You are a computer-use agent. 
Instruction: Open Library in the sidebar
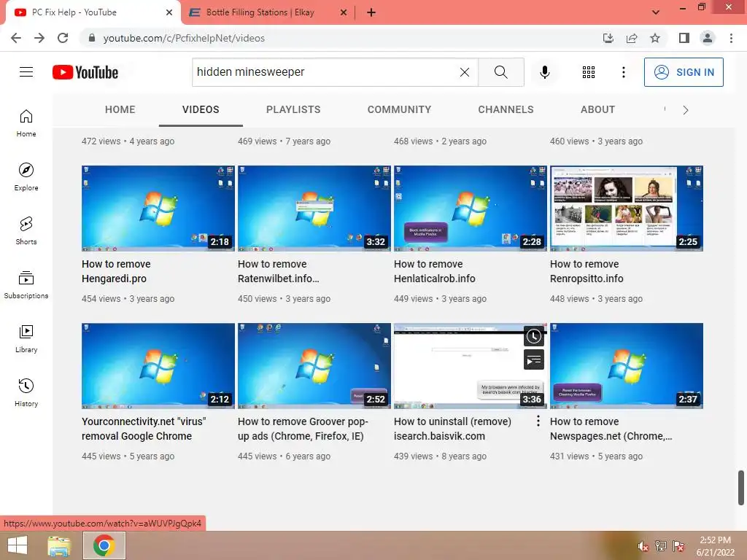[26, 338]
